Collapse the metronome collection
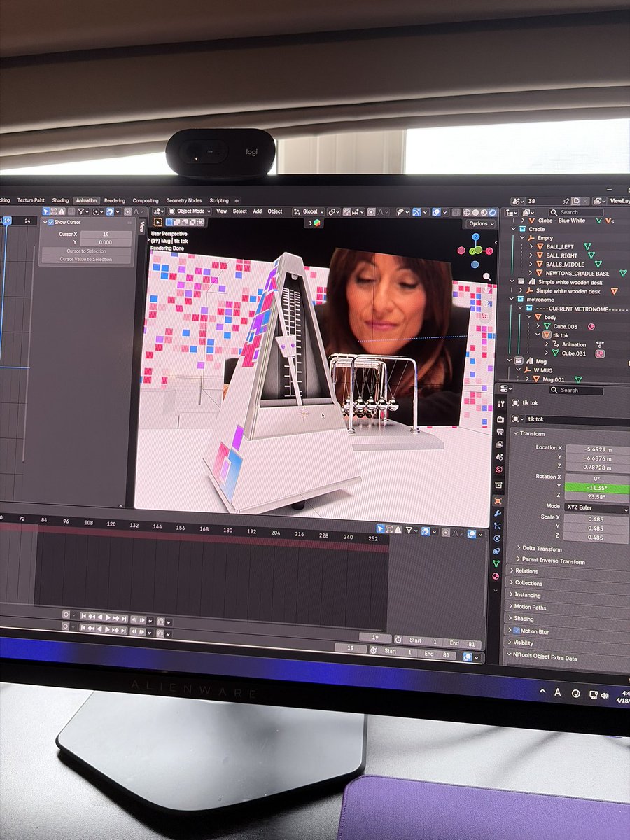 512,300
